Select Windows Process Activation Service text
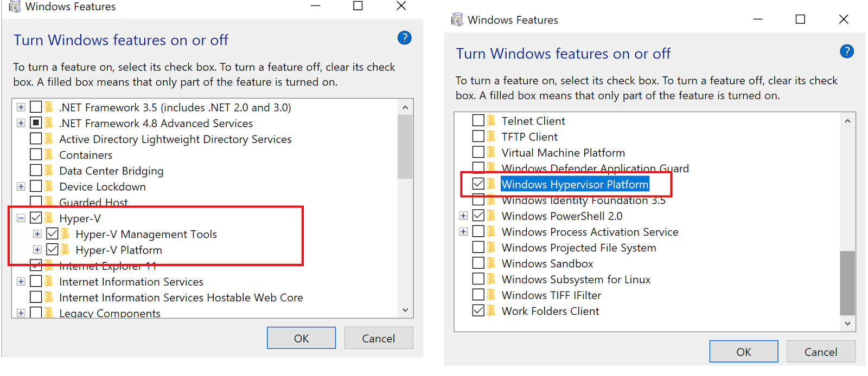The image size is (868, 376). coord(590,232)
